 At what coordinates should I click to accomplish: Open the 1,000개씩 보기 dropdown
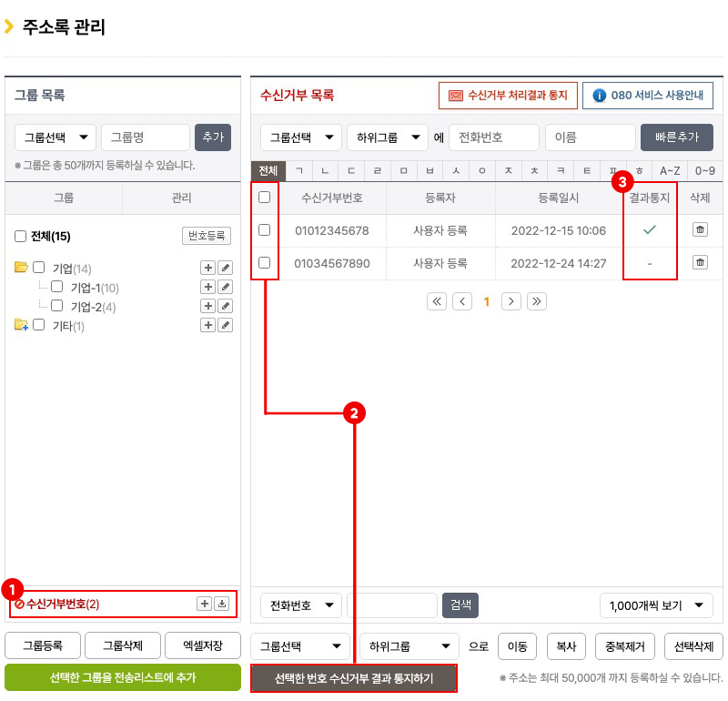click(656, 605)
